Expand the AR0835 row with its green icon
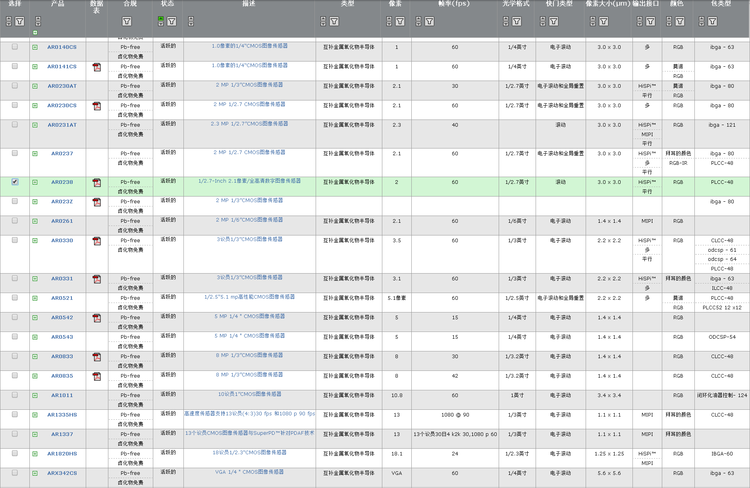750x488 pixels. tap(35, 376)
